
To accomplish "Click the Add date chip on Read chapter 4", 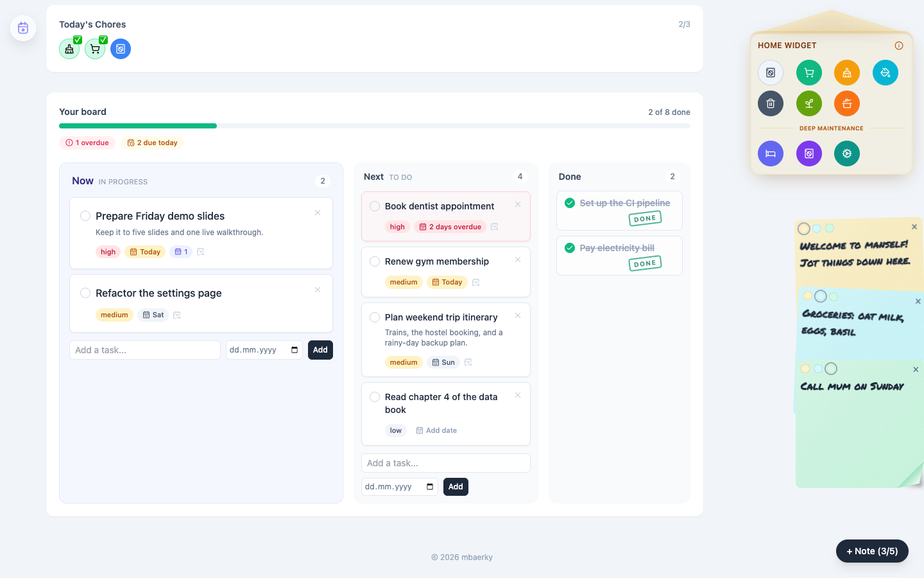I will click(x=436, y=430).
